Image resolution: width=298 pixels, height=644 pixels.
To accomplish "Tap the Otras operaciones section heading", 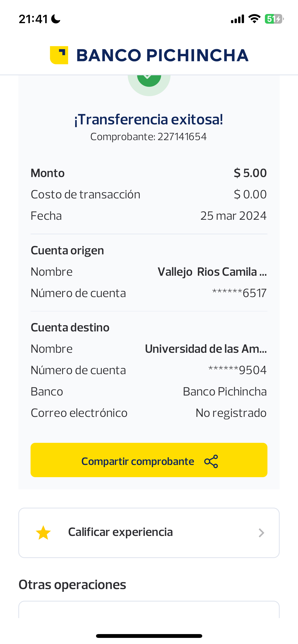I will click(72, 585).
